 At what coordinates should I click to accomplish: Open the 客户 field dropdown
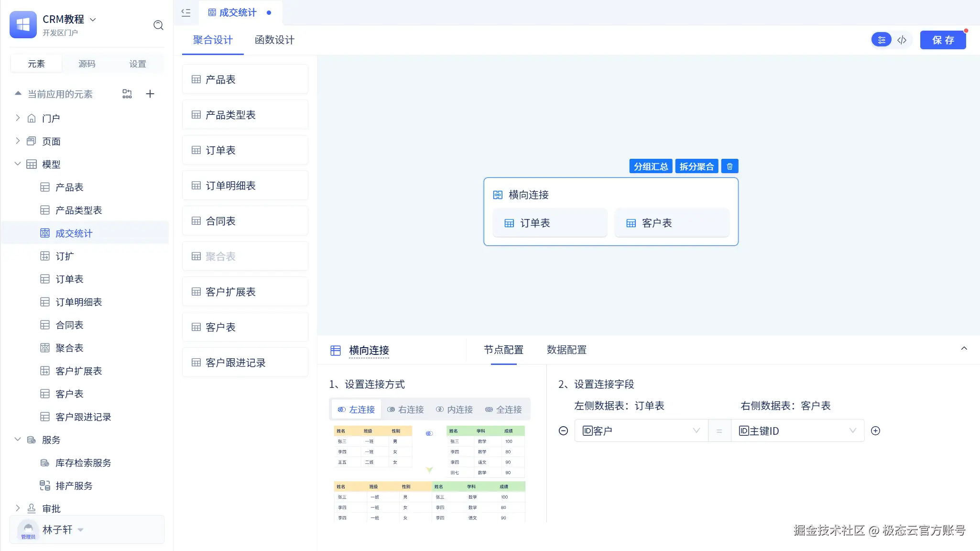tap(641, 431)
